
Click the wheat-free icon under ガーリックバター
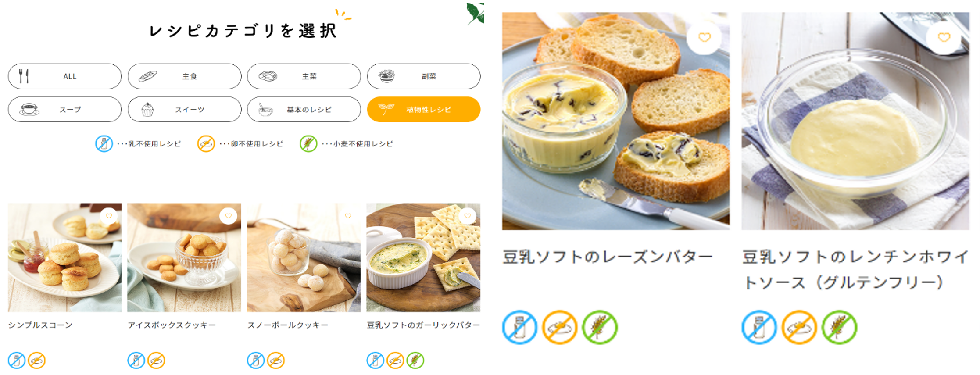pos(415,361)
